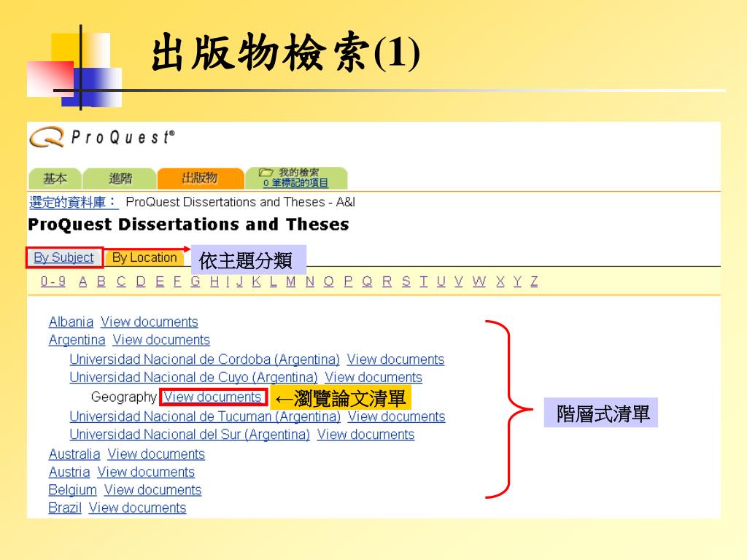Open the Australia entry
The height and width of the screenshot is (560, 747).
[x=74, y=454]
